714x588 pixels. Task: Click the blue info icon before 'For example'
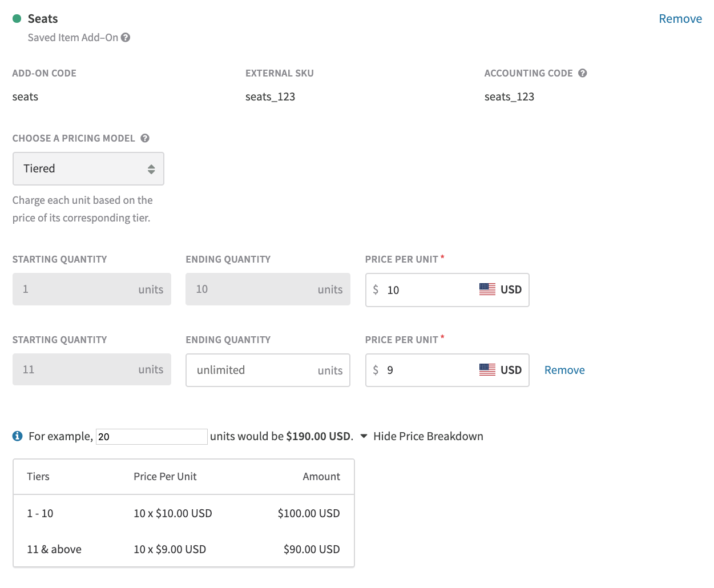tap(18, 436)
